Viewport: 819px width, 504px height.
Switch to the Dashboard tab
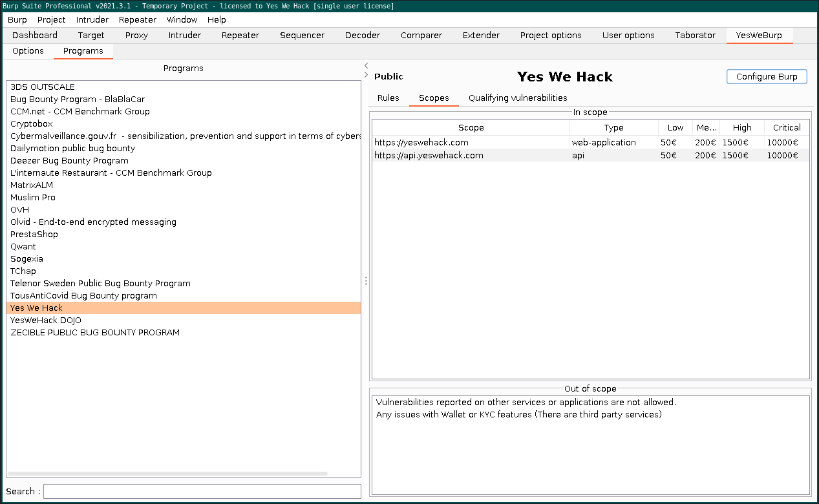coord(35,36)
